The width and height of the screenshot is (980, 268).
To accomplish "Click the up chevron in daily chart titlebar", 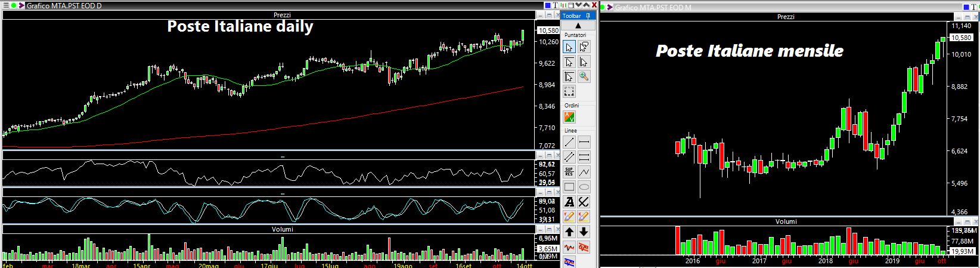I will click(x=587, y=5).
